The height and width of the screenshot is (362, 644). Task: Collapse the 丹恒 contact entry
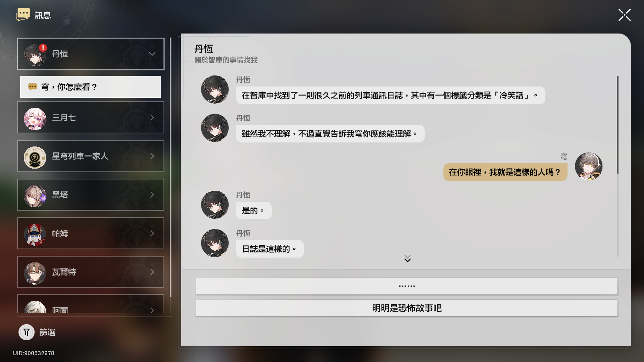pyautogui.click(x=152, y=54)
